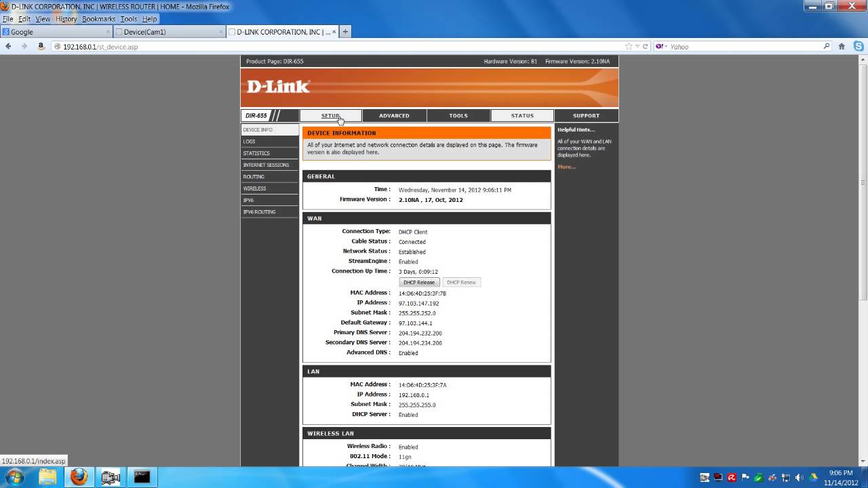868x488 pixels.
Task: Open the ADVANCED router tab
Action: (394, 116)
